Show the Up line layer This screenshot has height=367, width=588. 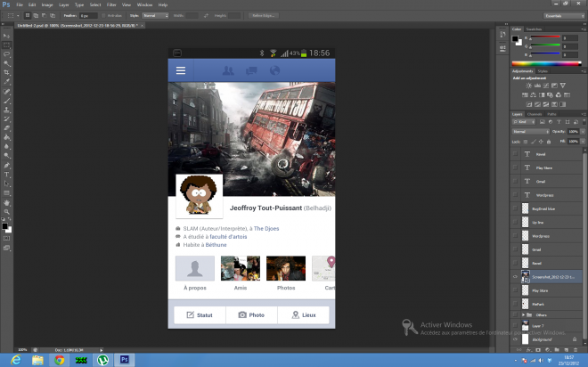pos(515,223)
